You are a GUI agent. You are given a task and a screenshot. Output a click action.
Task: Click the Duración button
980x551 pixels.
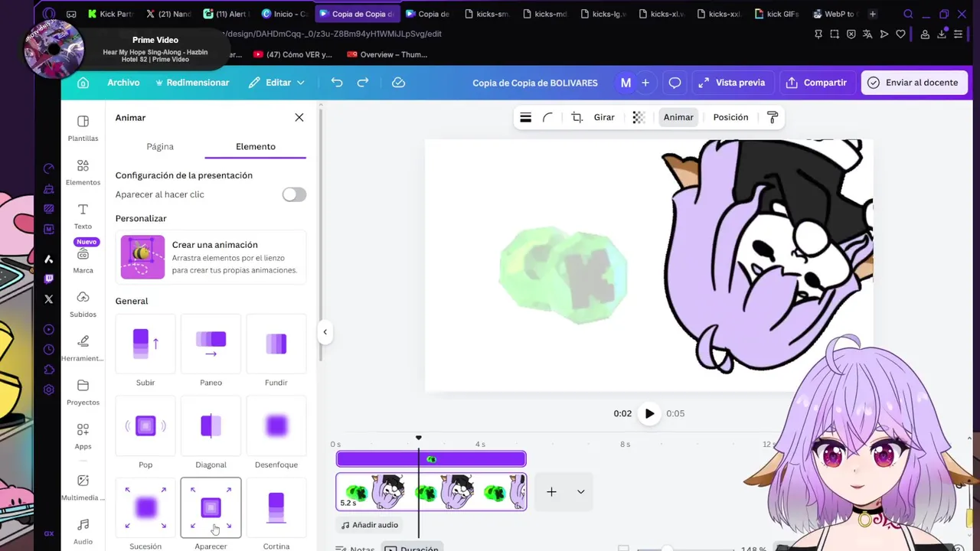click(x=412, y=548)
